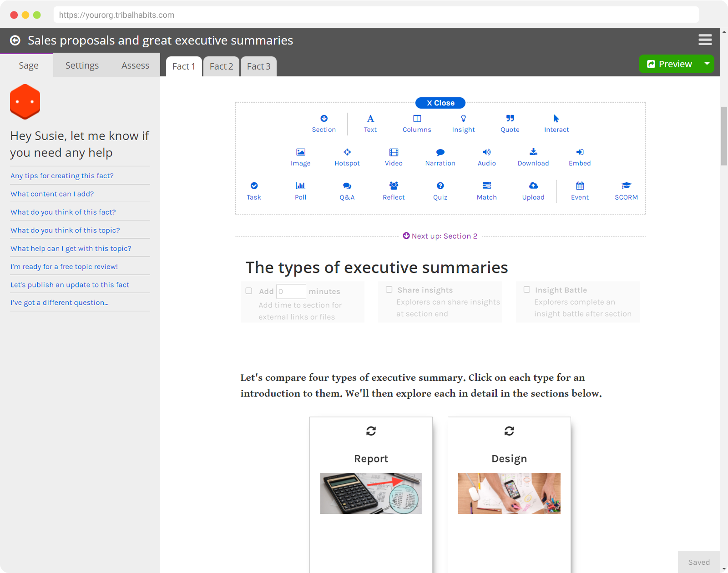Switch to the Fact 2 tab
The image size is (728, 573).
221,66
